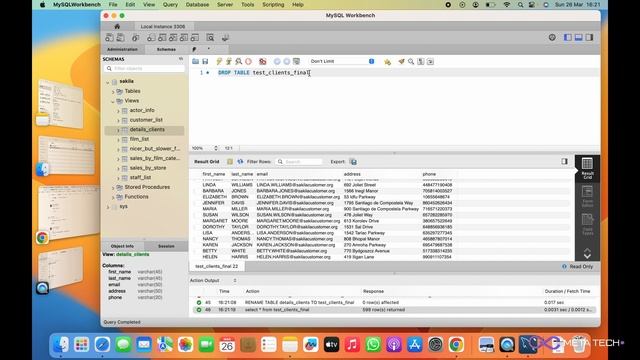
Task: Beautify the query with the broom icon
Action: pos(402,61)
